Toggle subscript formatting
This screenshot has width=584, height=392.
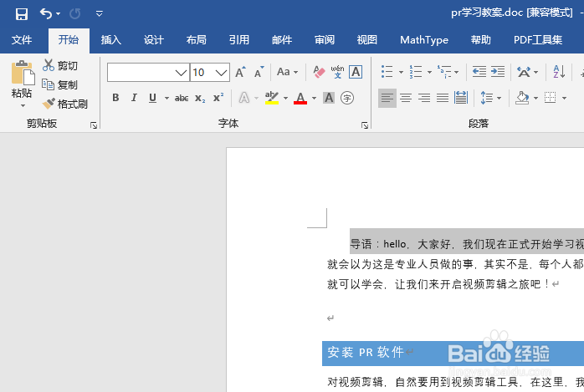click(200, 98)
